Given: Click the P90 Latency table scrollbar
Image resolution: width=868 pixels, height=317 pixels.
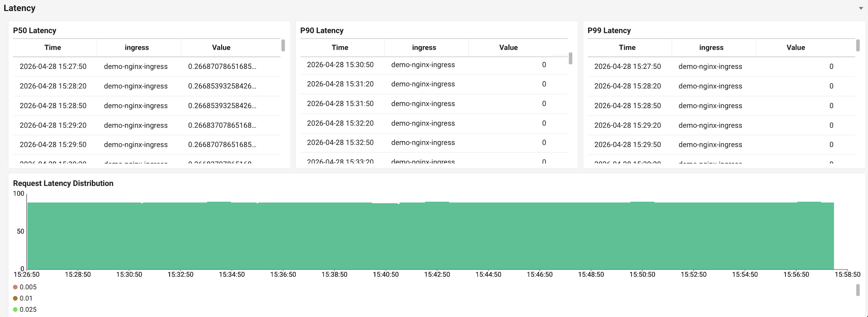Looking at the screenshot, I should coord(570,58).
